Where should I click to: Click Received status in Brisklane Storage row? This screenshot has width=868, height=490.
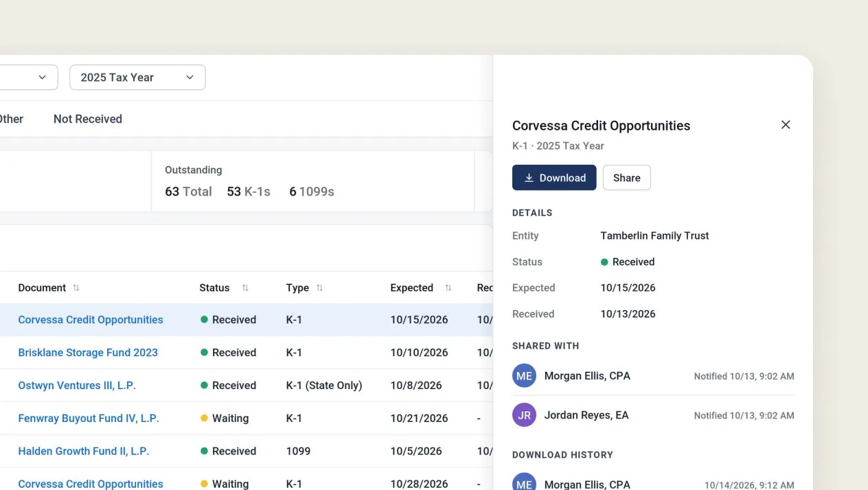pos(228,353)
